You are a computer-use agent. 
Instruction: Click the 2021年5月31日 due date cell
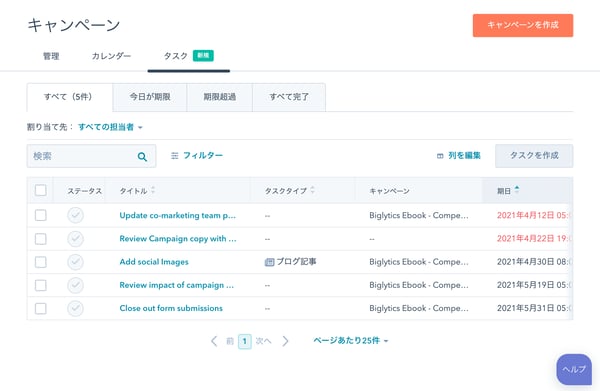(533, 308)
